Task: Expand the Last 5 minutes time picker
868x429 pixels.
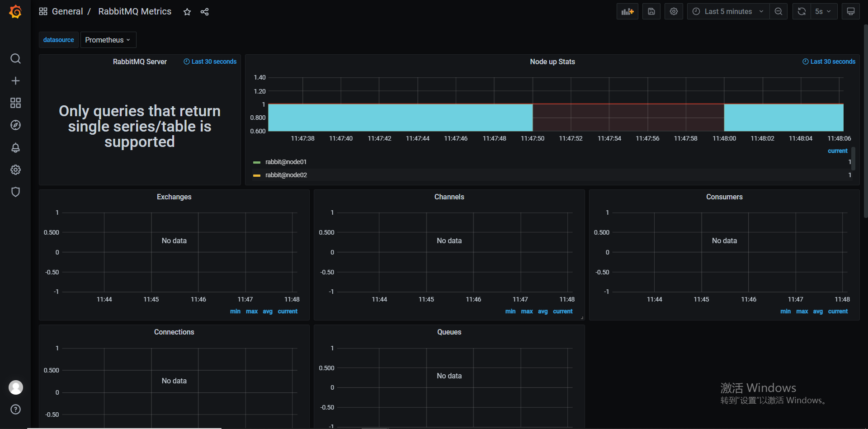Action: pos(727,11)
